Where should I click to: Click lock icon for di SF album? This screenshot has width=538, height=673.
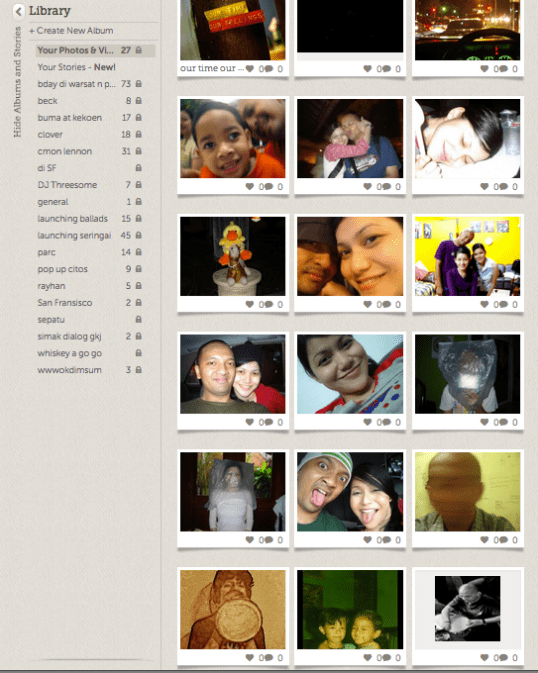point(139,168)
